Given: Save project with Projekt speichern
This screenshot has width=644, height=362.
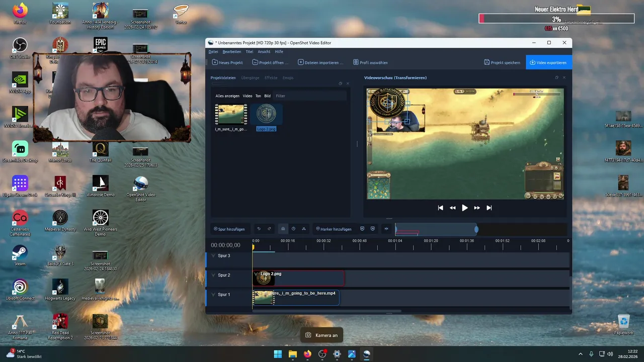Looking at the screenshot, I should pyautogui.click(x=502, y=62).
